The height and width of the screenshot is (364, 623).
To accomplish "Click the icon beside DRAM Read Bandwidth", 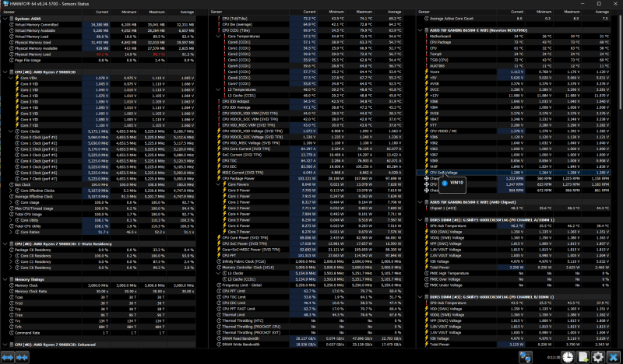I will coord(219,338).
